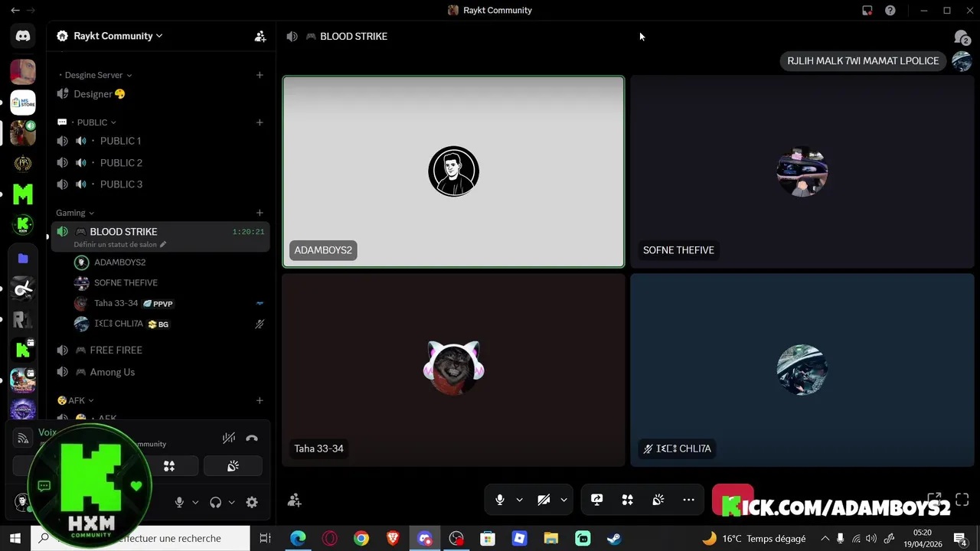Focus the ADAMBOYS2 video tile
This screenshot has height=551, width=980.
coord(453,171)
